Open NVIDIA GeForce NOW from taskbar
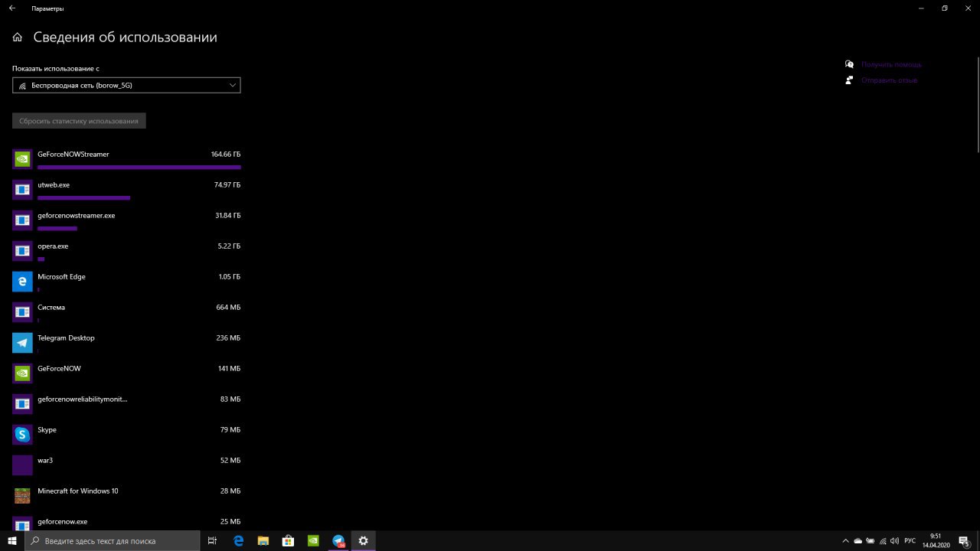This screenshot has width=980, height=551. [313, 540]
